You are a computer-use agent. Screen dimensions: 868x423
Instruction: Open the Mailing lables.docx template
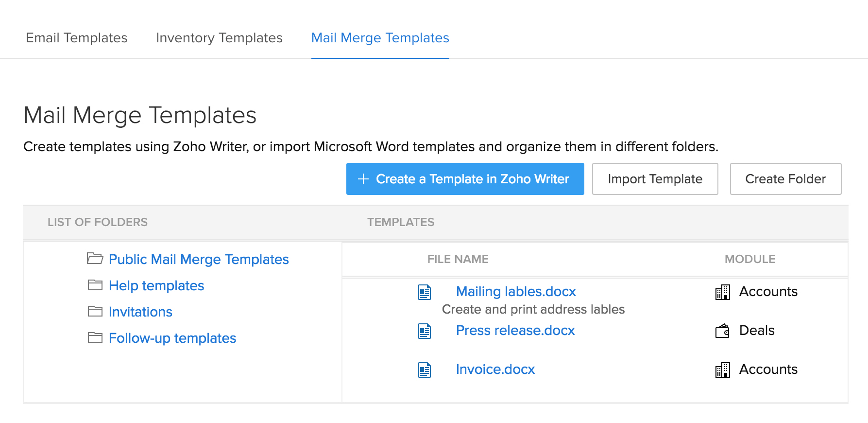[x=516, y=291]
